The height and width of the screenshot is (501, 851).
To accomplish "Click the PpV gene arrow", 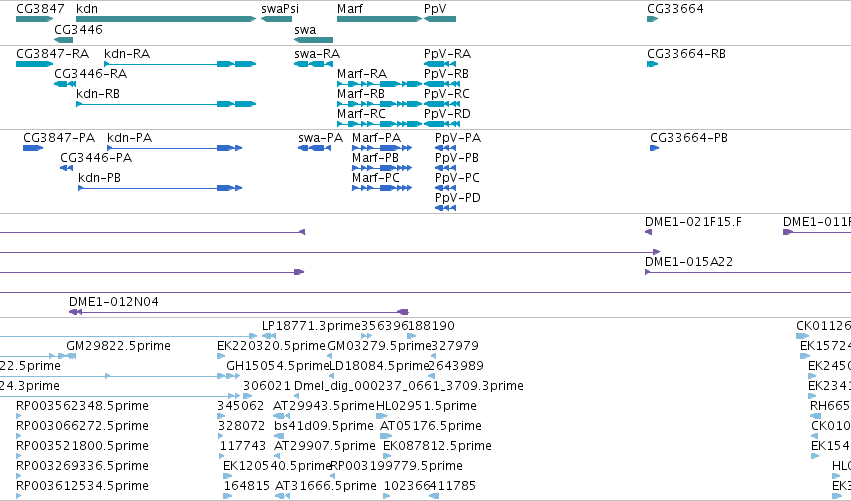I will (440, 19).
